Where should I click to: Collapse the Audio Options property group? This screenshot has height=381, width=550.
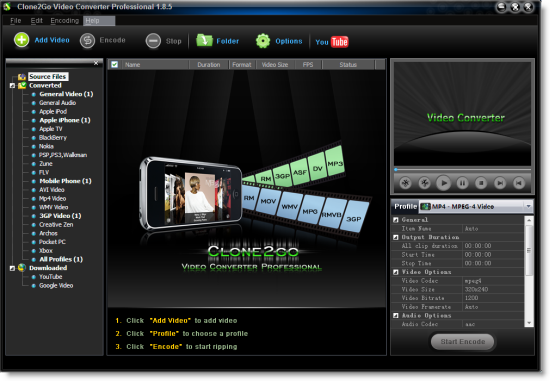[x=396, y=315]
